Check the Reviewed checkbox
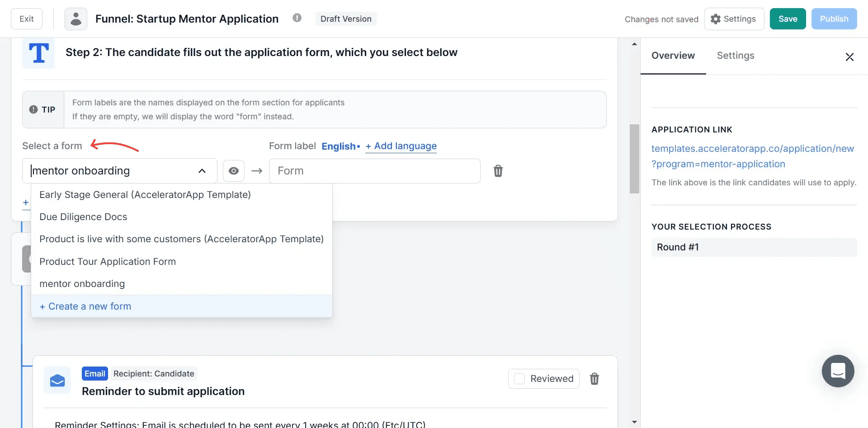 (x=520, y=379)
